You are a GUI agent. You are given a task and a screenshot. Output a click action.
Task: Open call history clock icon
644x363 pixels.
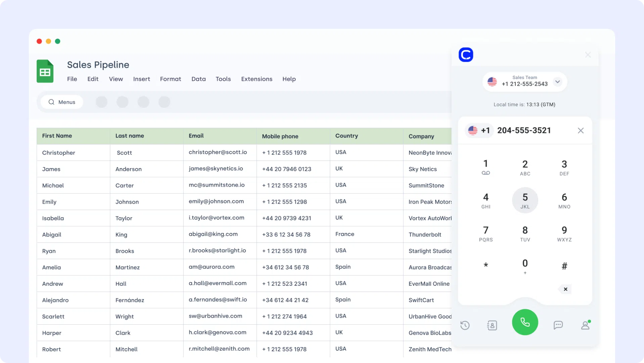click(465, 325)
